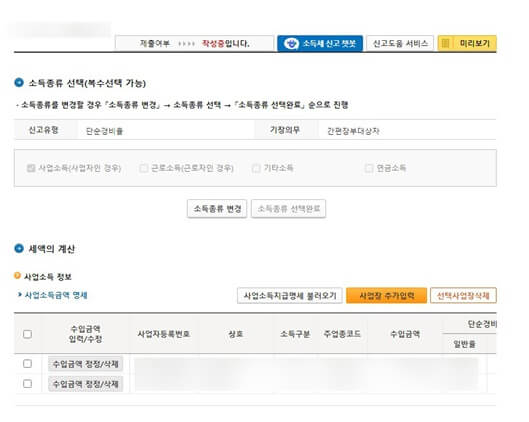Open the 소득세 신고 챗봇 chatbot button

(320, 44)
